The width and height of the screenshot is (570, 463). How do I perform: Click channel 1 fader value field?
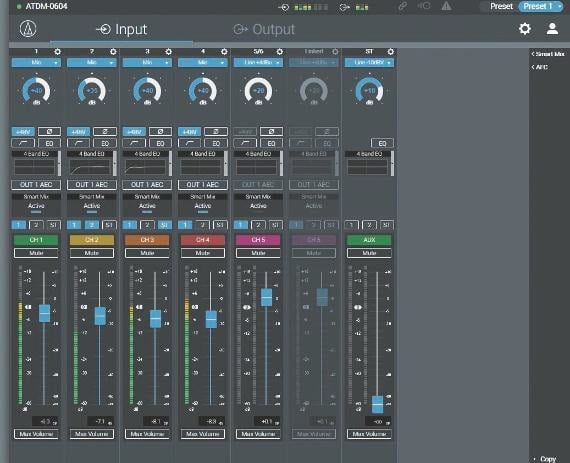coord(45,422)
